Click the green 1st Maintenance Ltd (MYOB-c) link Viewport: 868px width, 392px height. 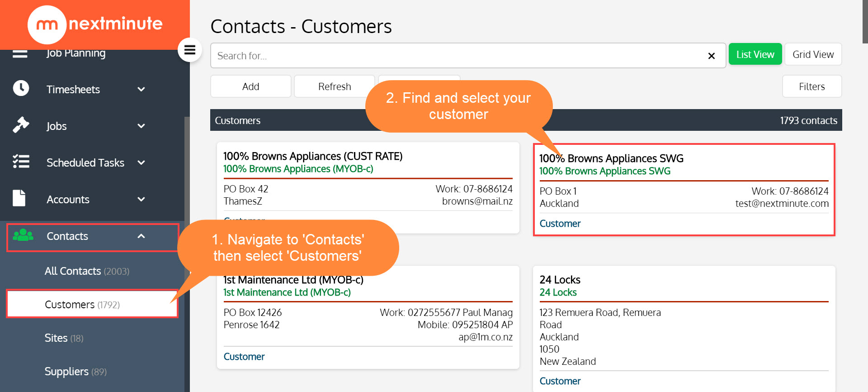tap(287, 292)
